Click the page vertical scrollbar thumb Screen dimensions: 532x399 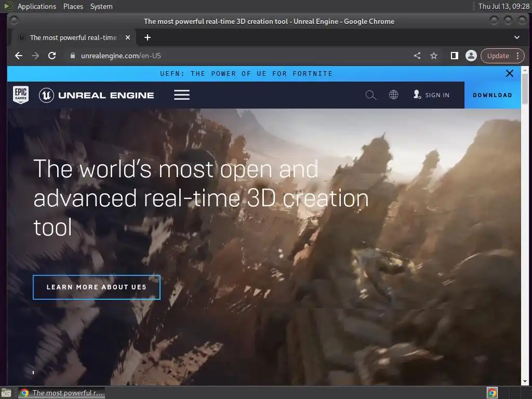[x=525, y=89]
